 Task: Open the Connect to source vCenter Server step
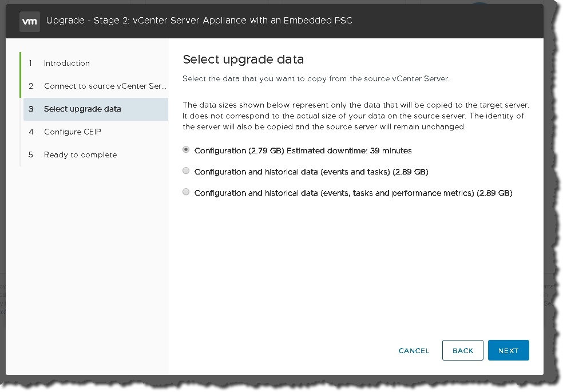tap(105, 86)
